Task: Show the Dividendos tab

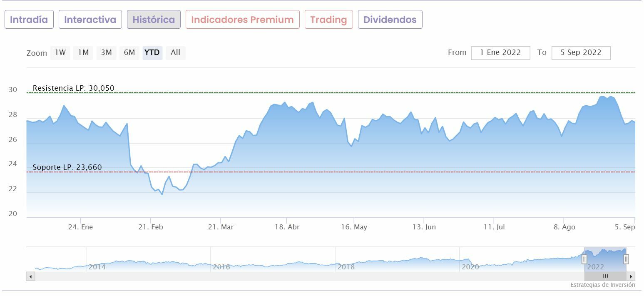Action: [390, 20]
